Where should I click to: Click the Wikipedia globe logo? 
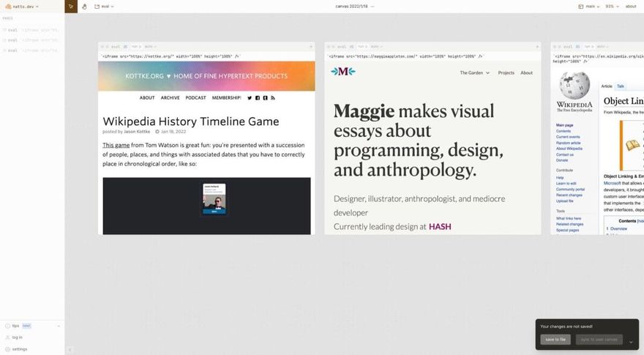tap(574, 86)
